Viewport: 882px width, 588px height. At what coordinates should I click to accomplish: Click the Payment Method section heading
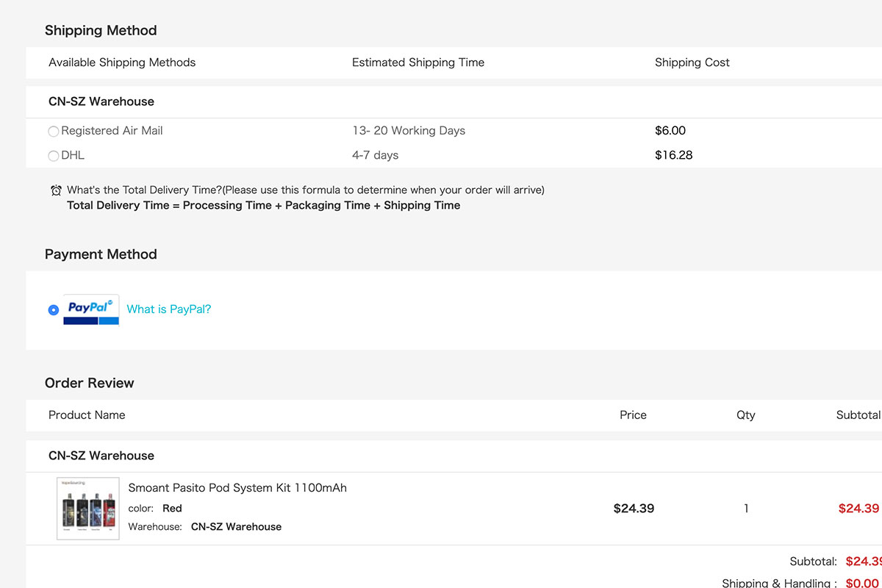coord(101,254)
